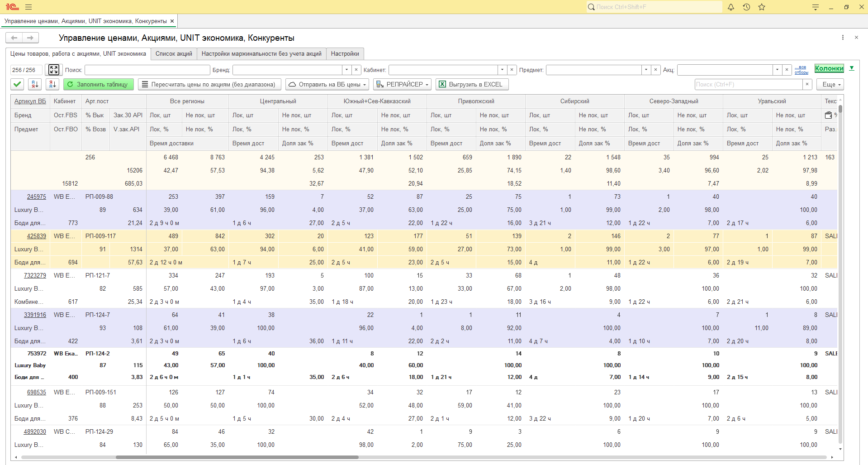
Task: Click the 1C logo icon
Action: tap(12, 7)
